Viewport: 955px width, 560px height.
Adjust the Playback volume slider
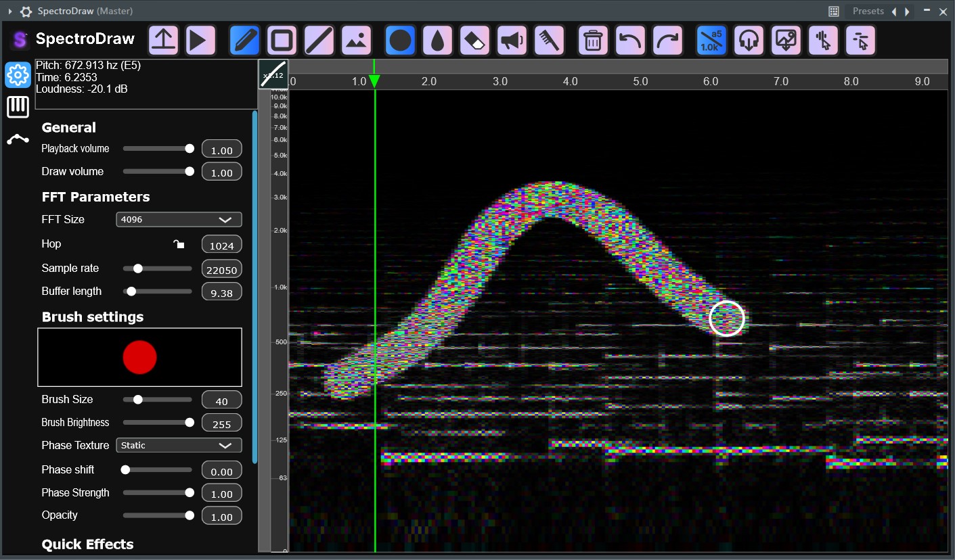(x=158, y=149)
